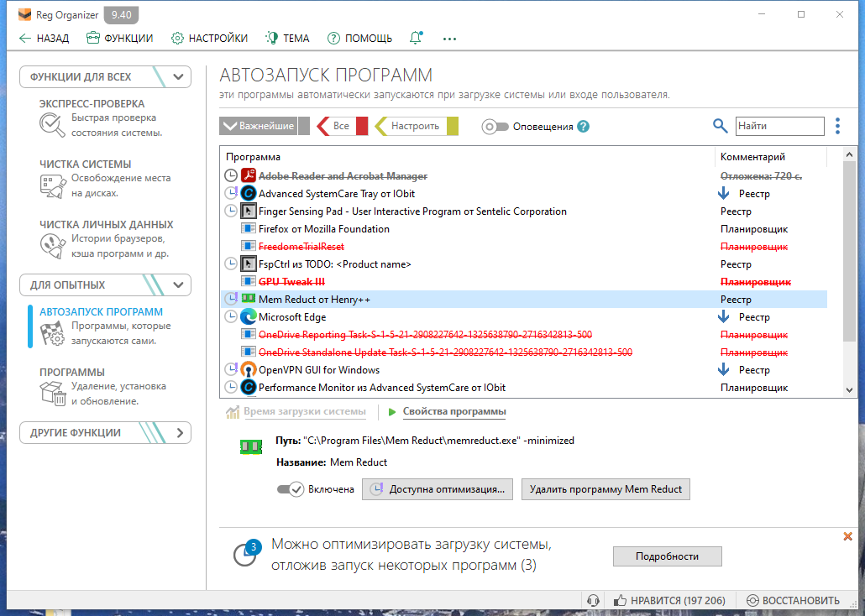The height and width of the screenshot is (616, 865).
Task: Click the Microsoft Edge icon in list
Action: (x=249, y=317)
